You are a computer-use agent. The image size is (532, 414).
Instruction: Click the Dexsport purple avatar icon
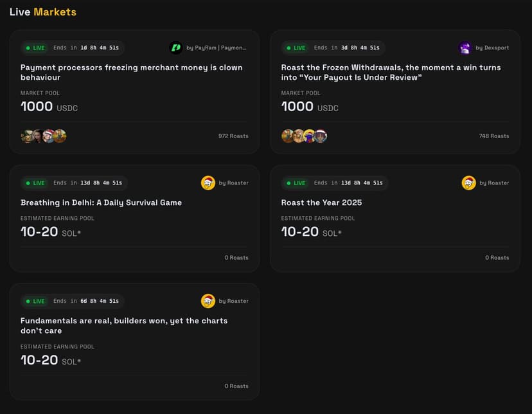465,48
